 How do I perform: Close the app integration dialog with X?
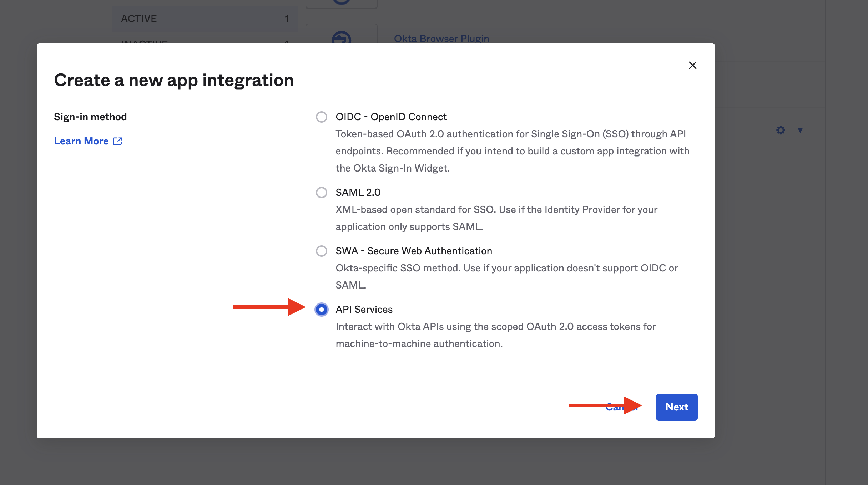[x=692, y=65]
